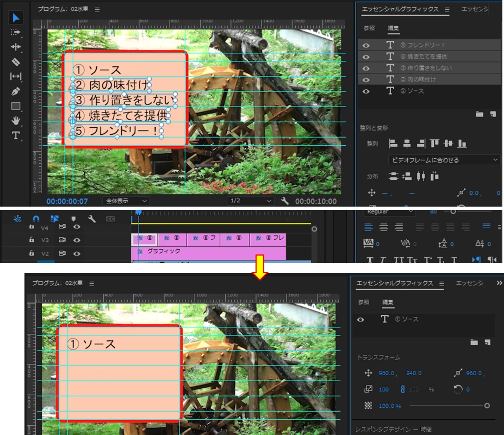Open timeline display settings wrench
Screen dimensions: 504x435
(92, 219)
